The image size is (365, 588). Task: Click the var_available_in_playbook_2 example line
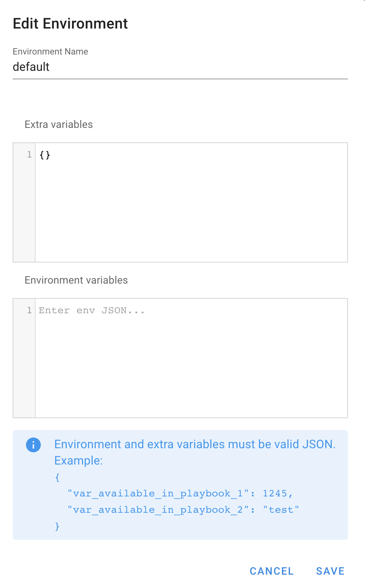pos(183,510)
